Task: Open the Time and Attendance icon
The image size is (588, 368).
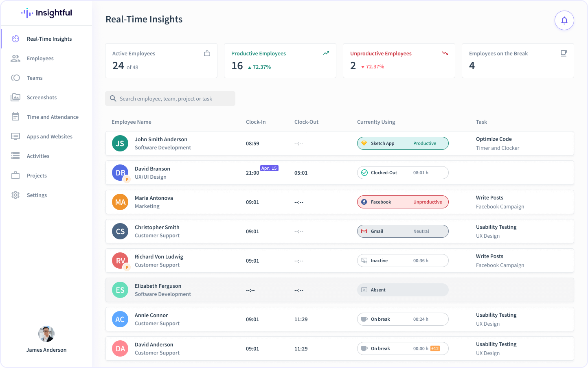Action: tap(15, 116)
